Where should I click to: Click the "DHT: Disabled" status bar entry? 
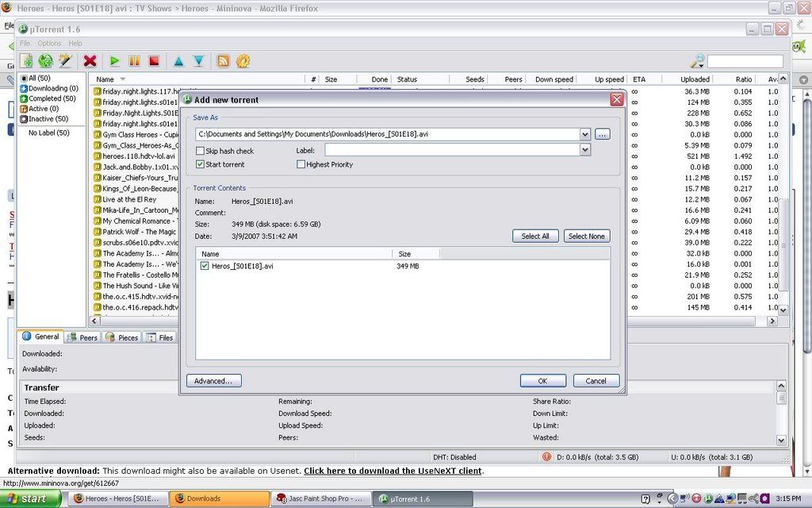click(x=454, y=457)
